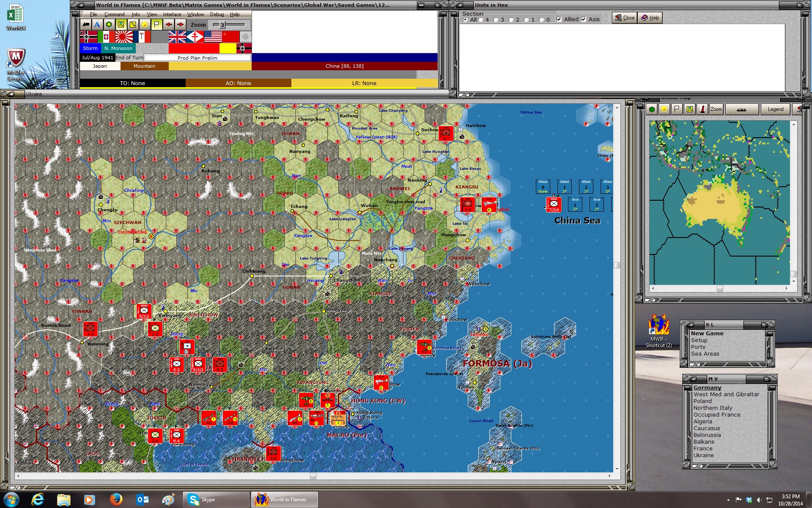This screenshot has width=812, height=508.
Task: Roll up the SL panel arrow
Action: point(691,325)
